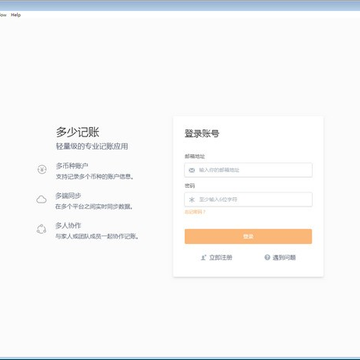
Task: Click the 多少记账 app title
Action: coord(77,132)
